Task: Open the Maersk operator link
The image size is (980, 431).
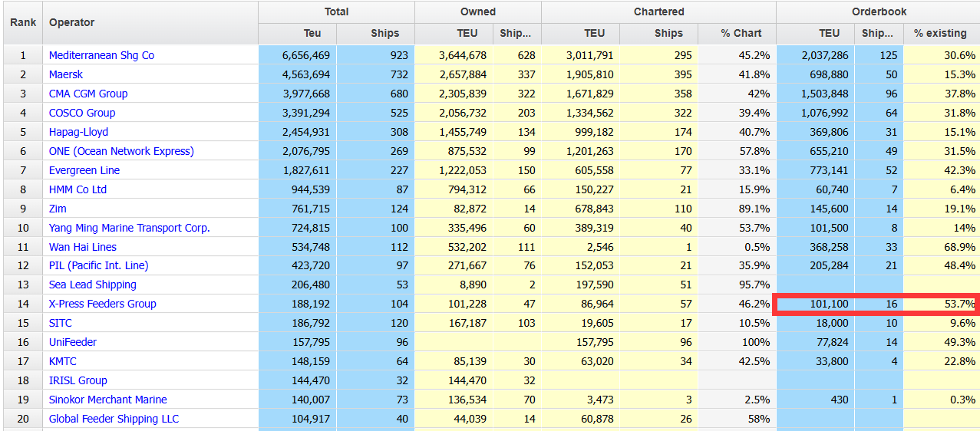Action: 66,74
